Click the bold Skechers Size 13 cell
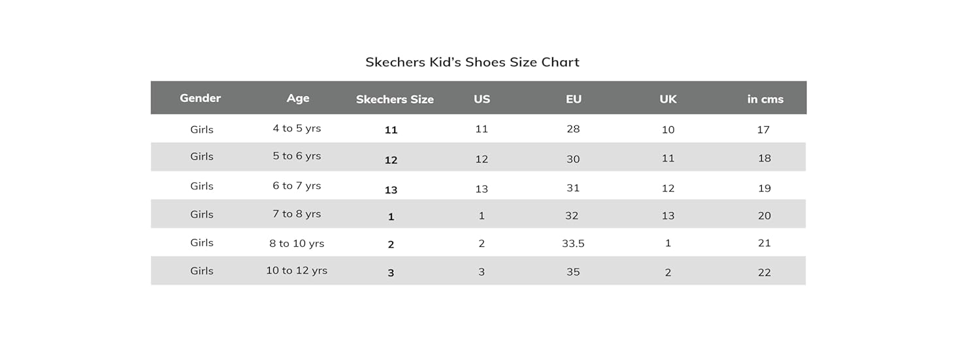The width and height of the screenshot is (980, 348). click(391, 190)
